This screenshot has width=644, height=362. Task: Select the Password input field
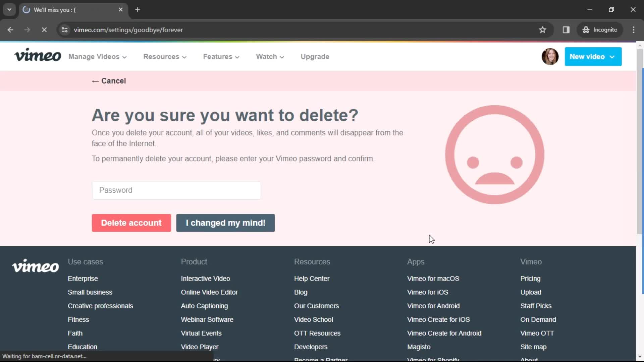pos(176,190)
